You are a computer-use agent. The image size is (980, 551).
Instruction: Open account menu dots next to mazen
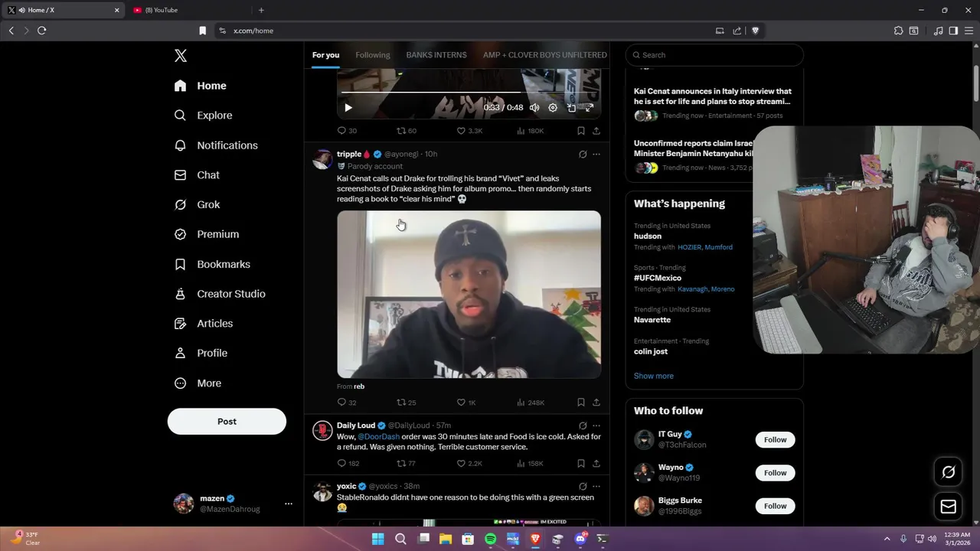click(x=289, y=504)
